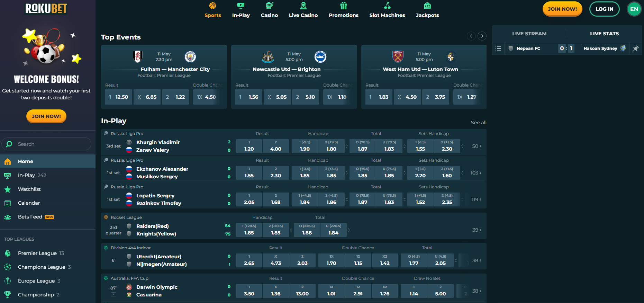
Task: Select Home in the sidebar
Action: pyautogui.click(x=48, y=161)
